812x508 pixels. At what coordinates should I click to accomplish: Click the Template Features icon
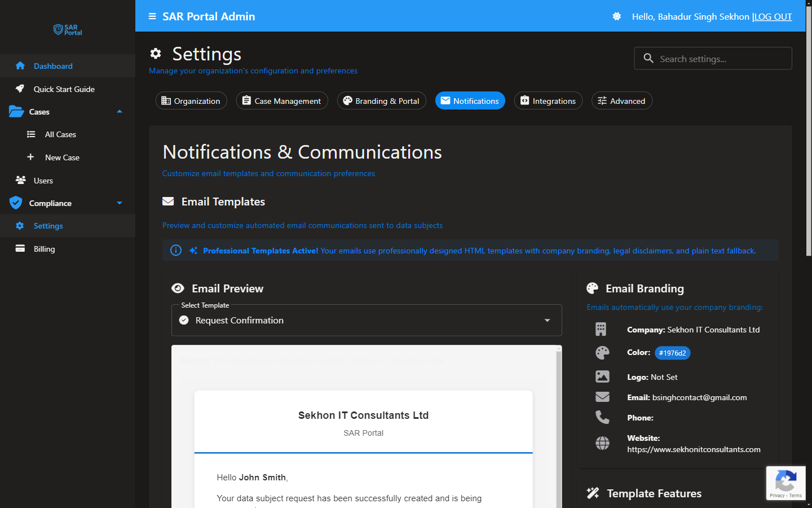[x=593, y=493]
